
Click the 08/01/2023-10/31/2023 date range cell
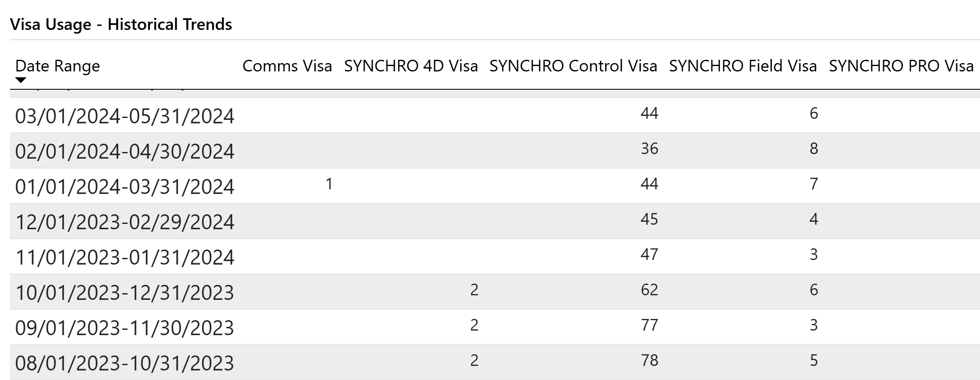coord(125,363)
